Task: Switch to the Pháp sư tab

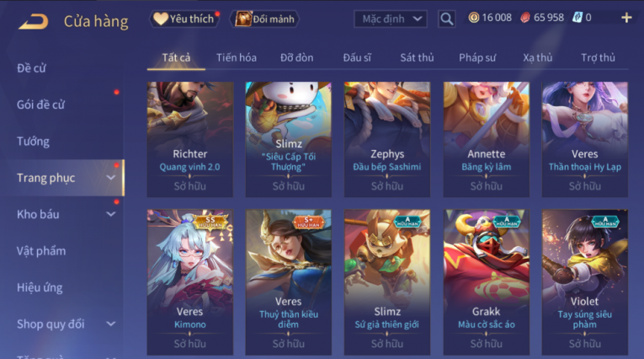Action: coord(477,57)
